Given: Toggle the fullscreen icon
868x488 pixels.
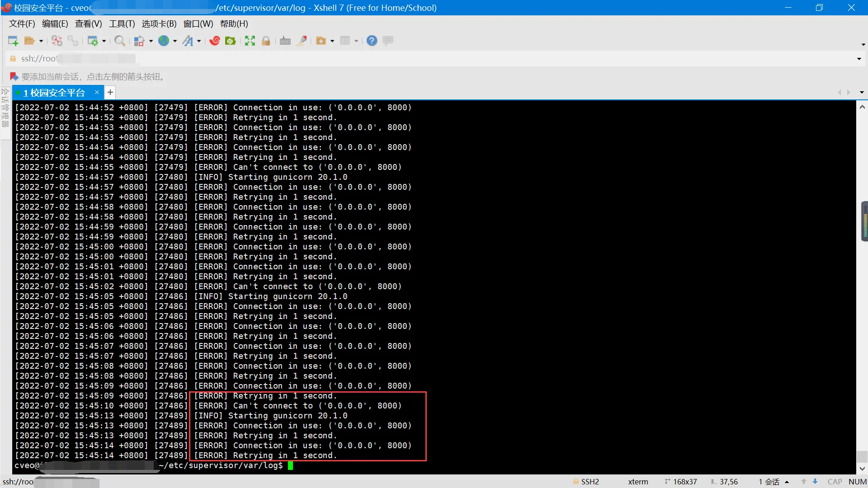Looking at the screenshot, I should [x=250, y=41].
